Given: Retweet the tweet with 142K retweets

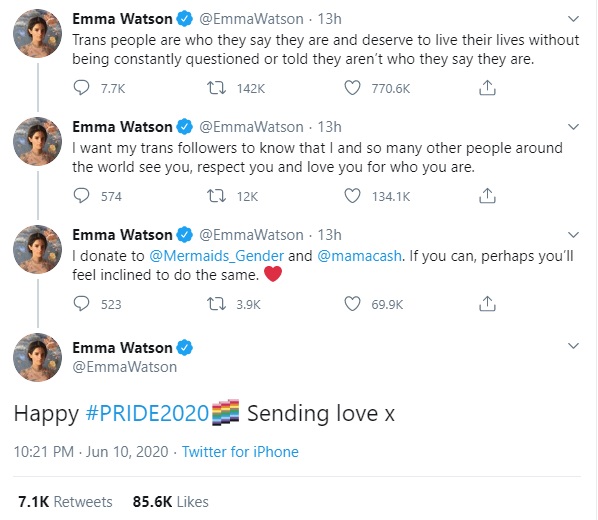Looking at the screenshot, I should 216,88.
